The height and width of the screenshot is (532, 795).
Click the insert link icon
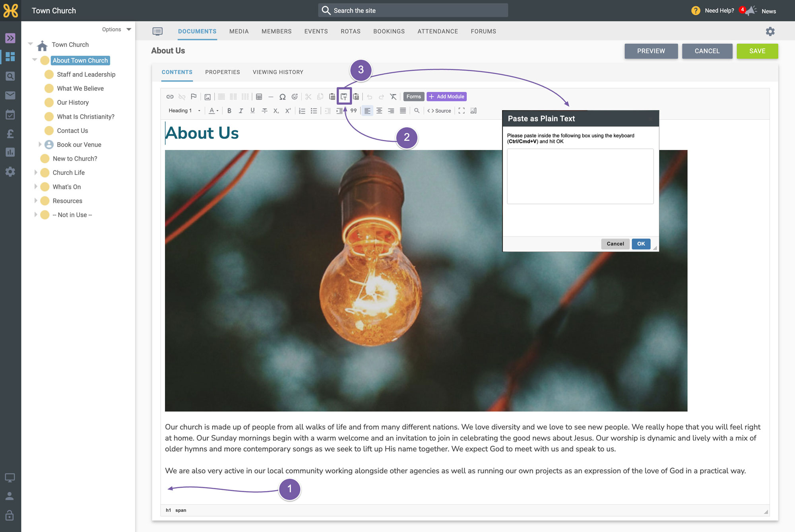170,97
